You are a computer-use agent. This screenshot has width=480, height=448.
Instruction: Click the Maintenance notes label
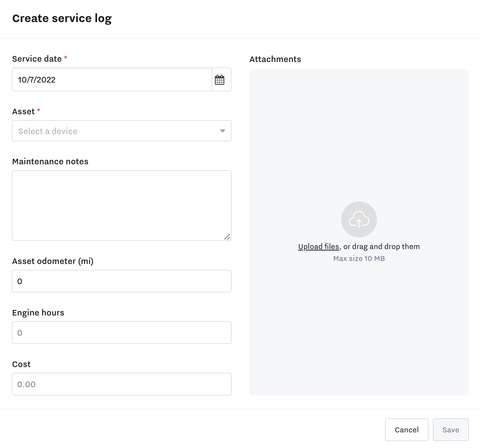[x=50, y=162]
